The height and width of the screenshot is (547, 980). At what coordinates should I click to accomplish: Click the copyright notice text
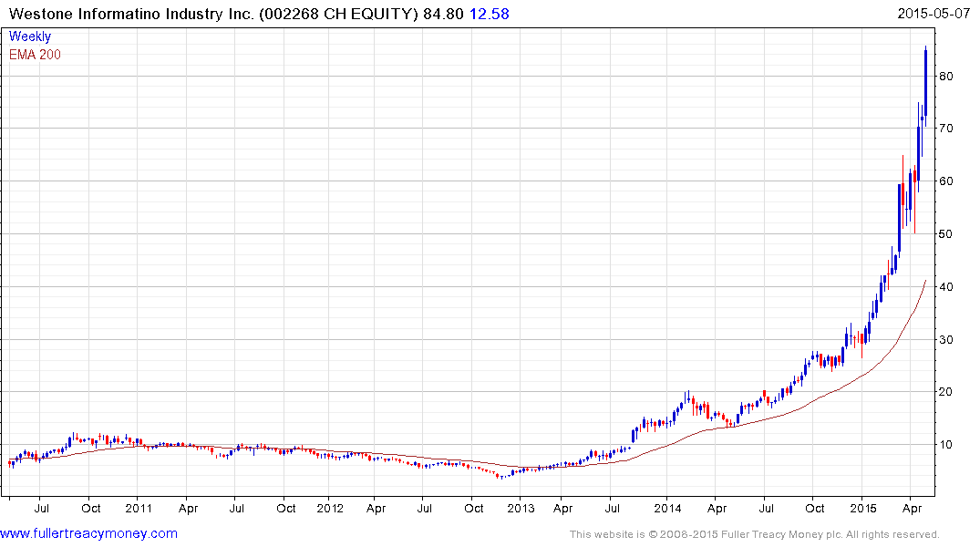(x=755, y=534)
